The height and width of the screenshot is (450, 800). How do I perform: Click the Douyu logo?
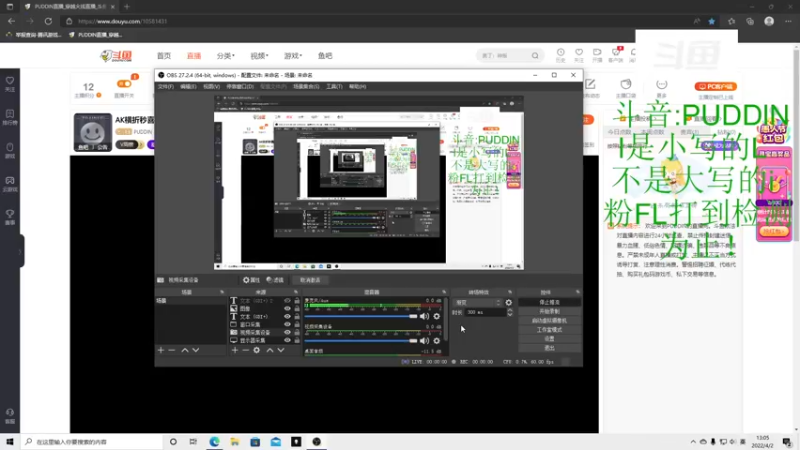pyautogui.click(x=116, y=56)
